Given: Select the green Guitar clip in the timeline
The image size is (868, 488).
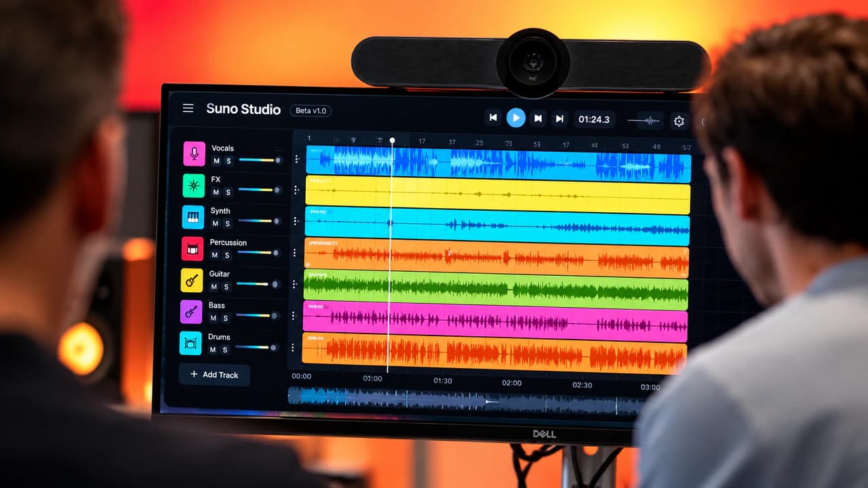Looking at the screenshot, I should tap(496, 290).
